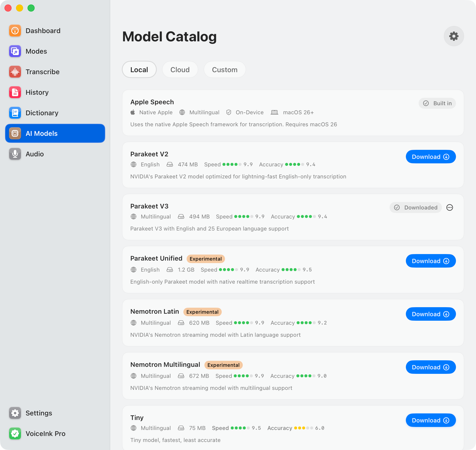Click the disk icon beside 474 MB
The height and width of the screenshot is (450, 476).
[170, 164]
